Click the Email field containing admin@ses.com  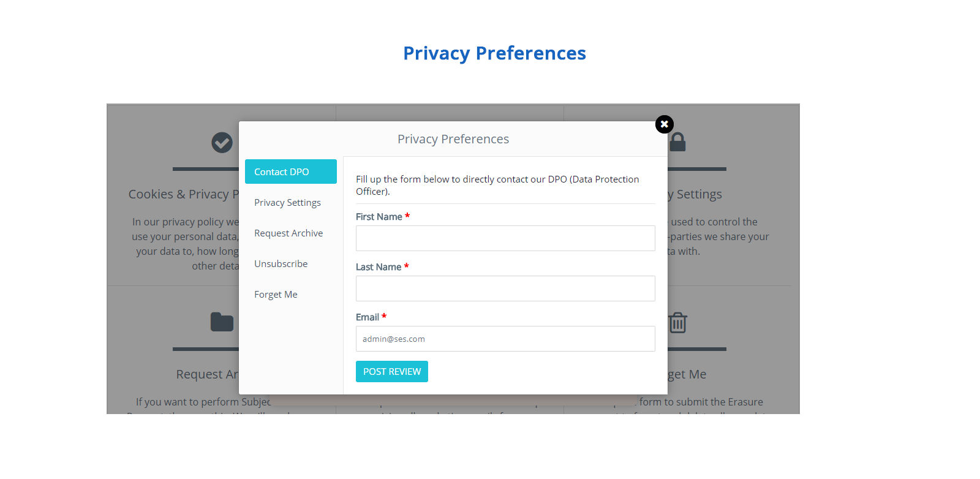(x=505, y=339)
